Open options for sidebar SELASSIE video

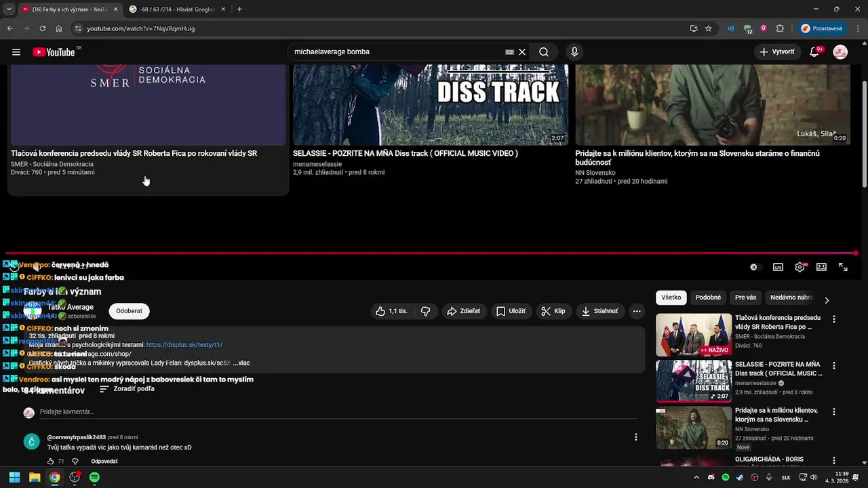pyautogui.click(x=834, y=365)
